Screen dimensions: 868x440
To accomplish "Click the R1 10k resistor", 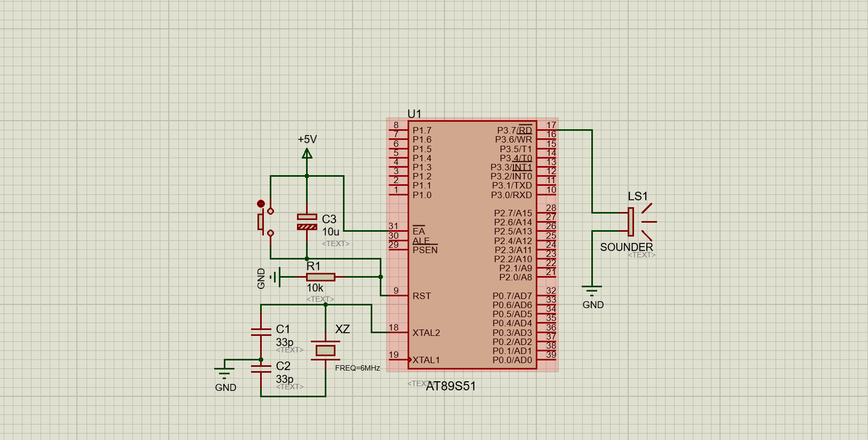I will click(x=320, y=277).
